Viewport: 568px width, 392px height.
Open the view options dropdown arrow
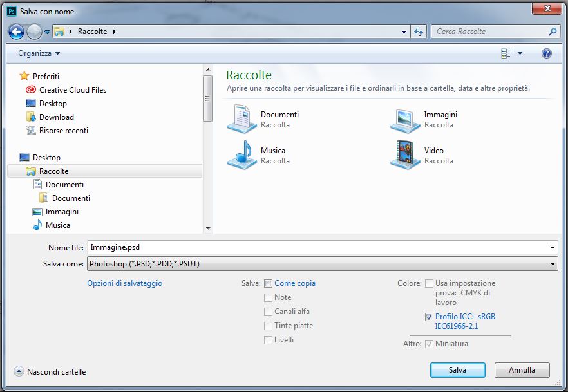520,53
